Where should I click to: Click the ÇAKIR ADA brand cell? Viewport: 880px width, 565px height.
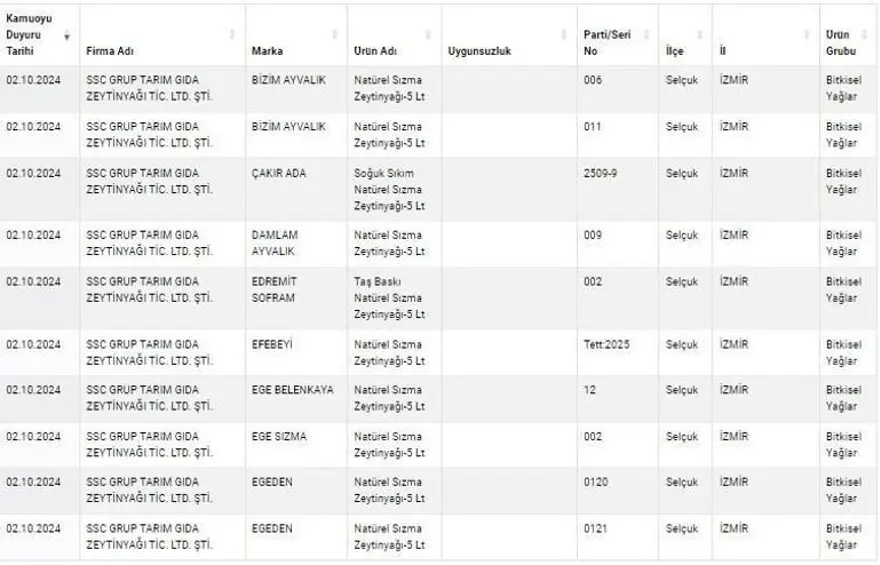point(279,173)
